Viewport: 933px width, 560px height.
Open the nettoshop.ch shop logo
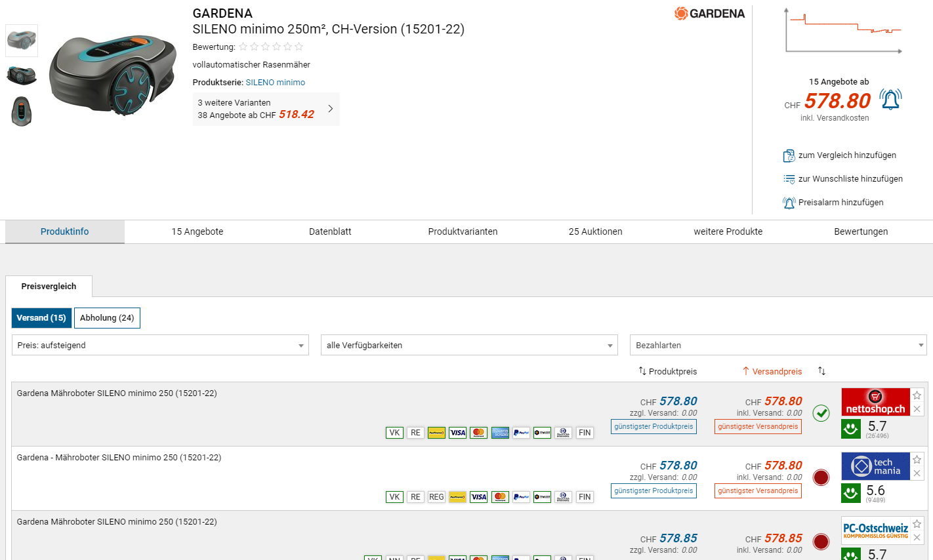[875, 402]
